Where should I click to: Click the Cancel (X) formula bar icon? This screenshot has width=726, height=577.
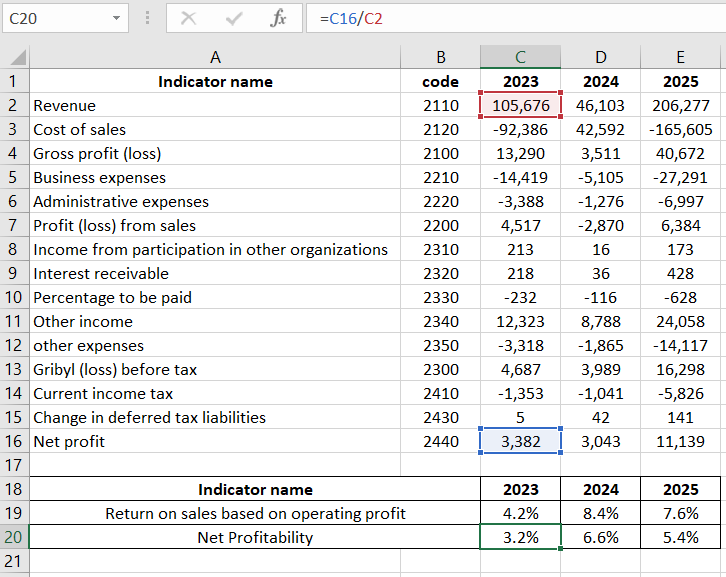[x=188, y=19]
